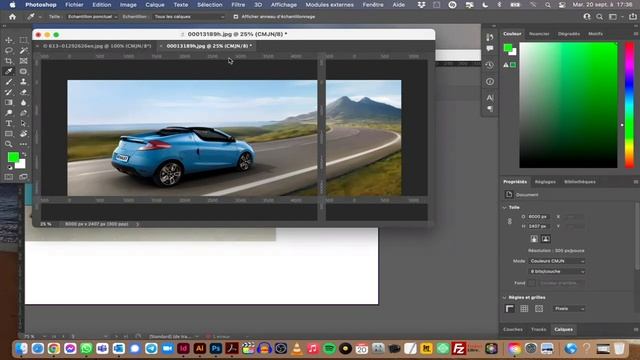Open Mode 'Couleurs CMJN' dropdown
This screenshot has height=360, width=640.
click(x=557, y=261)
